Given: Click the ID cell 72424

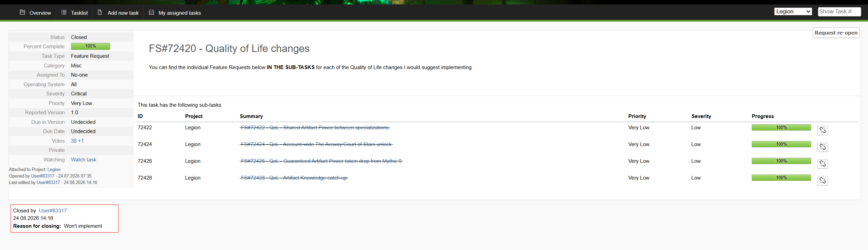Looking at the screenshot, I should pyautogui.click(x=145, y=144).
